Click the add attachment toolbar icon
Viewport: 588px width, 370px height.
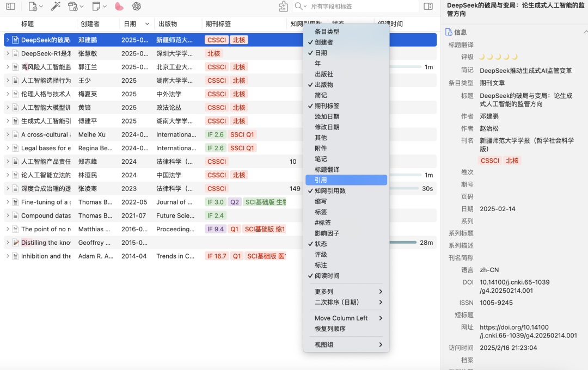tap(72, 7)
